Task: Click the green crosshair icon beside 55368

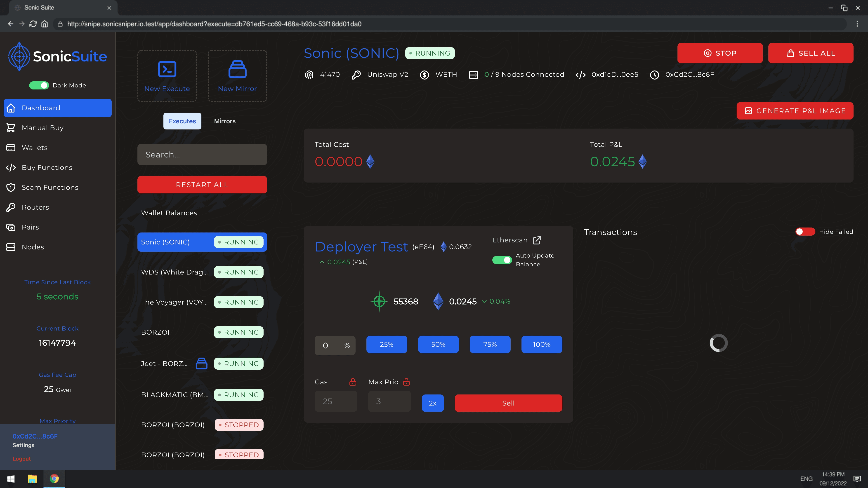Action: click(x=379, y=301)
